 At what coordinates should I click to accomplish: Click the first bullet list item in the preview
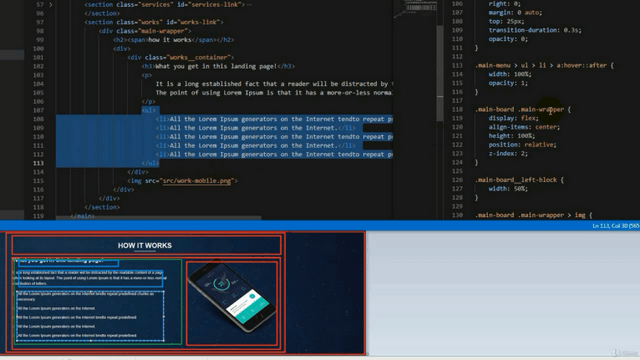(x=85, y=296)
